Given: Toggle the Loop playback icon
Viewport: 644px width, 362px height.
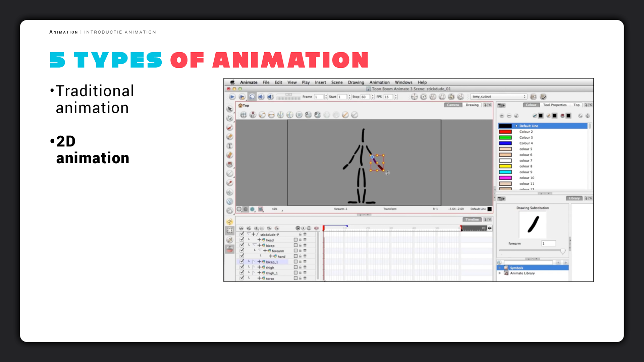Looking at the screenshot, I should [x=252, y=97].
